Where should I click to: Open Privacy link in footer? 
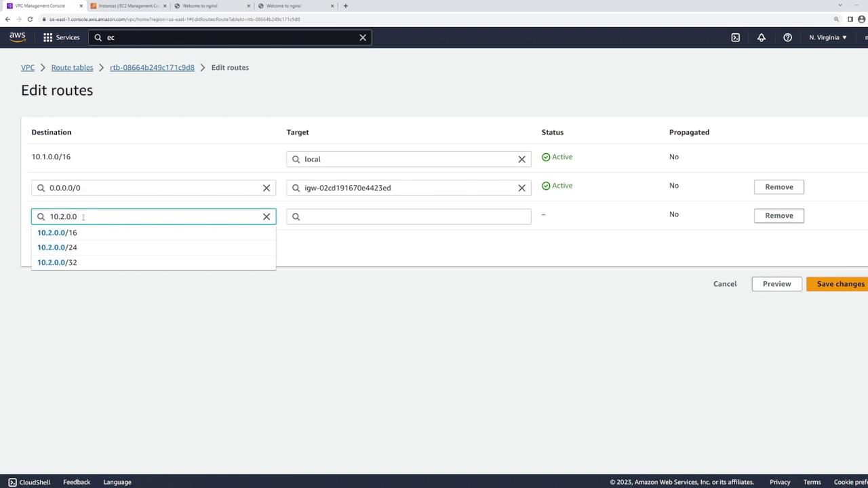pyautogui.click(x=780, y=482)
